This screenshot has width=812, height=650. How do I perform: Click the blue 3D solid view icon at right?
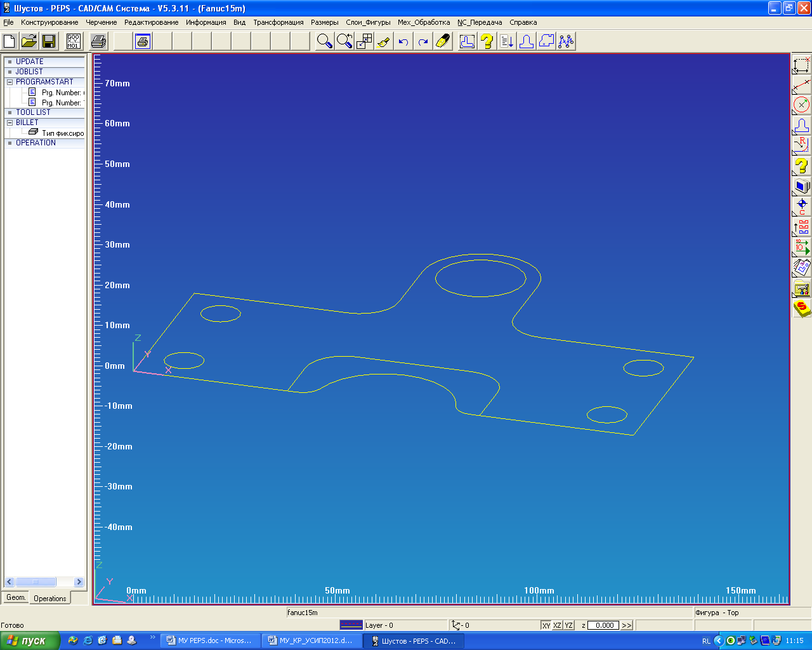[x=802, y=186]
